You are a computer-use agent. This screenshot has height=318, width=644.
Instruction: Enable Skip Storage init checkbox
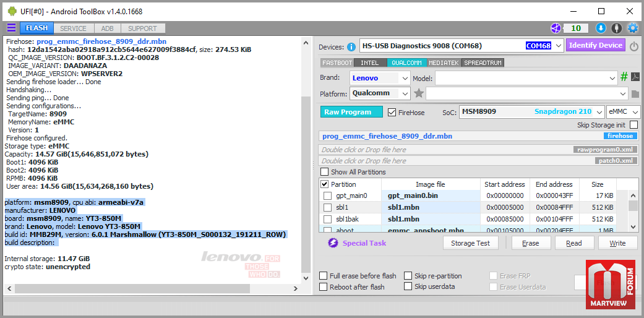pyautogui.click(x=634, y=124)
